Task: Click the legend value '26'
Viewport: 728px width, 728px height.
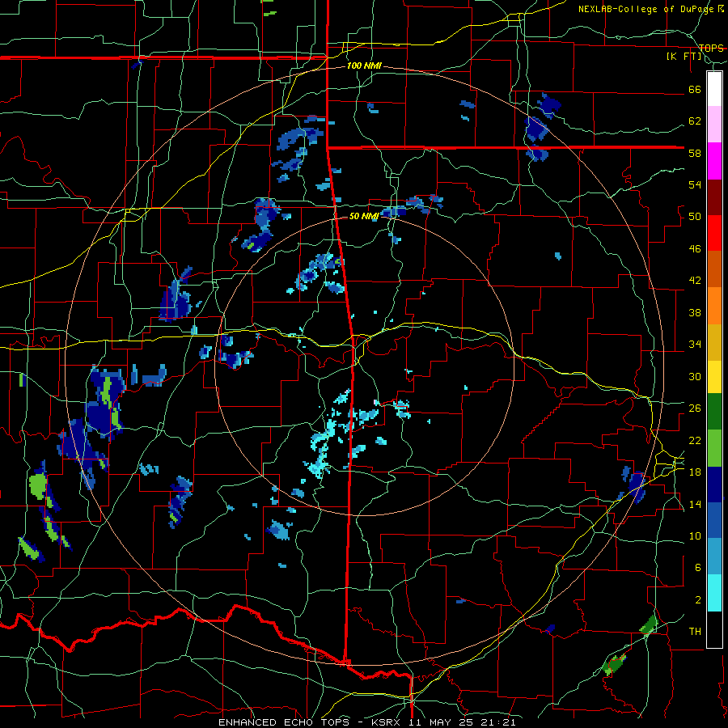Action: (695, 408)
